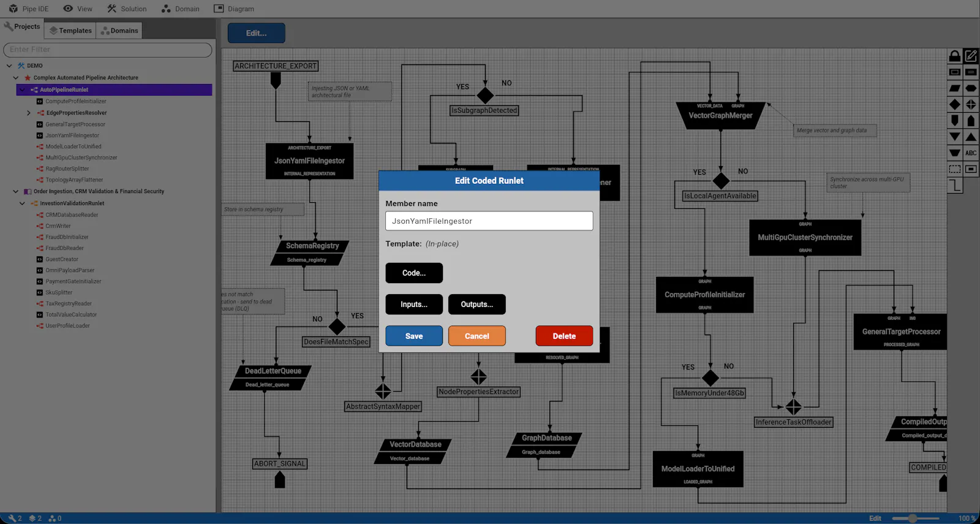
Task: Click the Enter Filter search box
Action: pos(108,50)
